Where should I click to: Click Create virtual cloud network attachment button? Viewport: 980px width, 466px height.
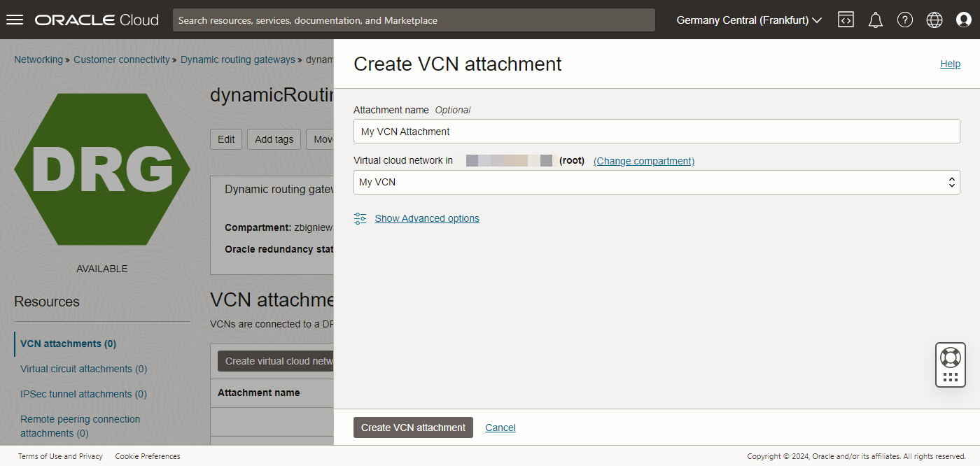click(x=276, y=361)
